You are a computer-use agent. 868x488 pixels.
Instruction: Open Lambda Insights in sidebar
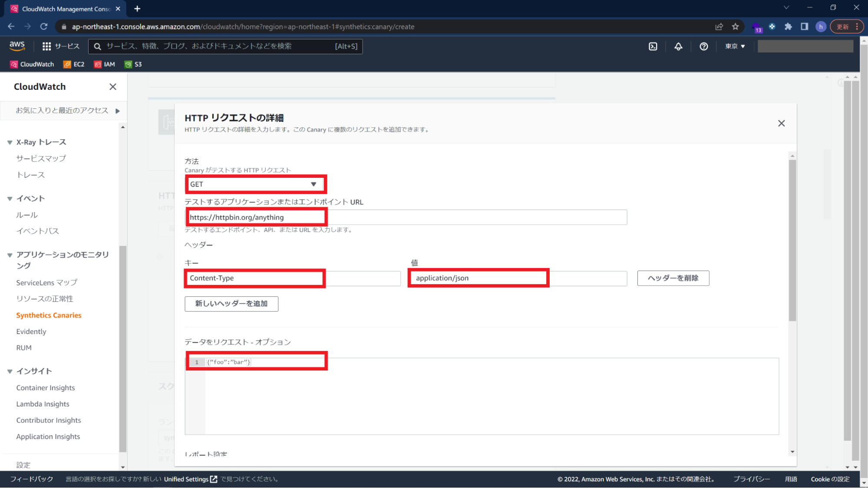pos(43,404)
